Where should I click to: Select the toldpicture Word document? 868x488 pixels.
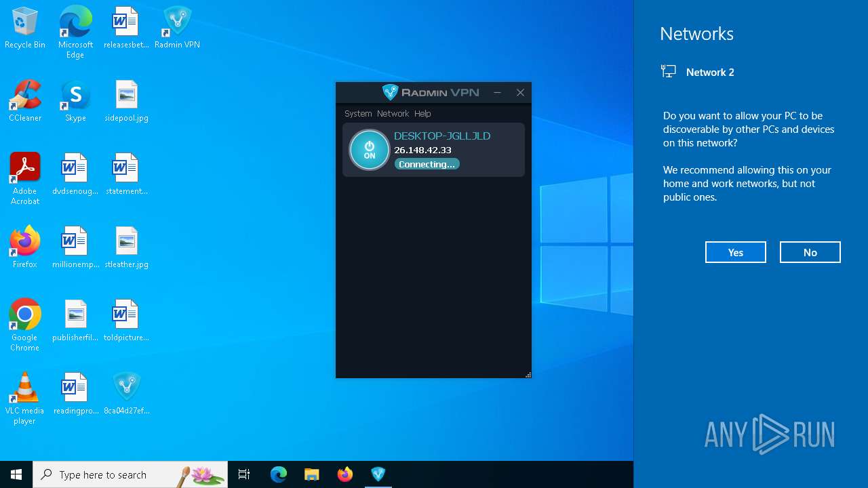[126, 321]
